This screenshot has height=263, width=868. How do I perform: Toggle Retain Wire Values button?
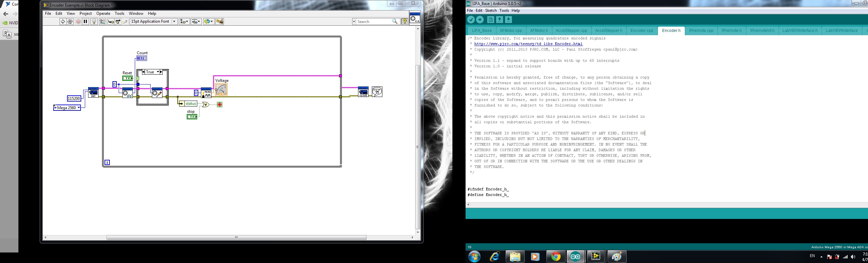[103, 22]
